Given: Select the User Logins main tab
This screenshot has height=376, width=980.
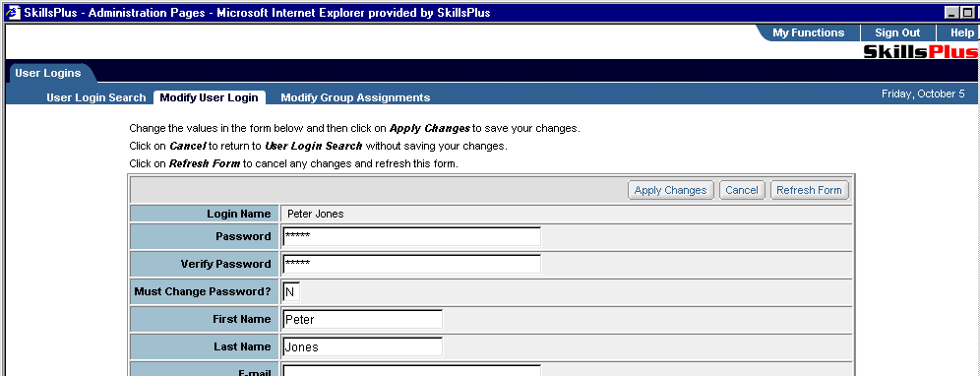Looking at the screenshot, I should 48,73.
